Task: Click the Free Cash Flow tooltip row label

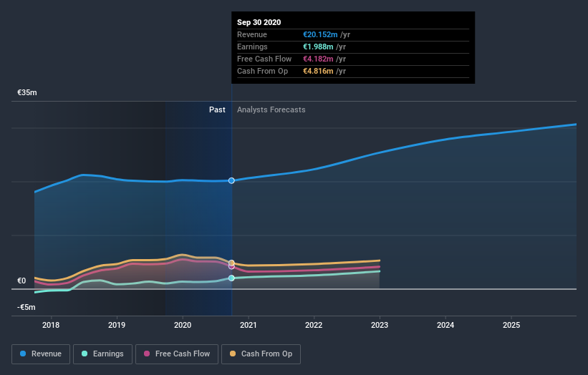Action: (264, 59)
